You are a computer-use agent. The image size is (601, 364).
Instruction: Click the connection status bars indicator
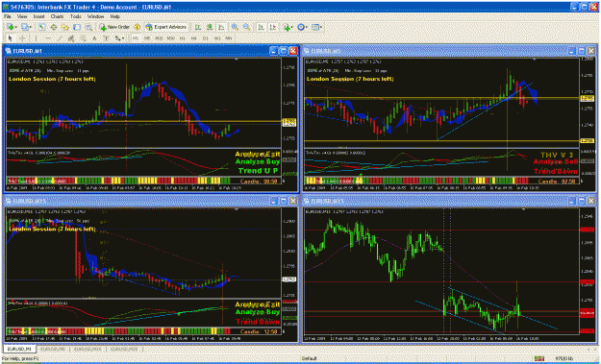coord(540,358)
